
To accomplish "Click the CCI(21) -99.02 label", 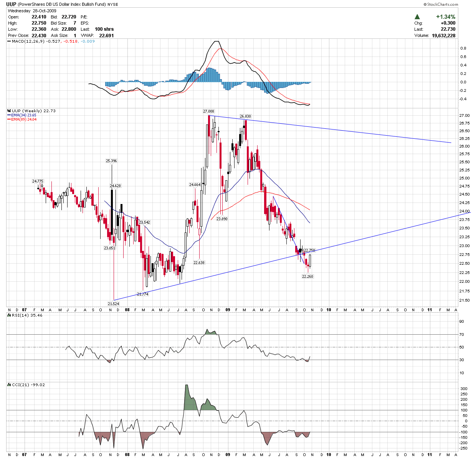I will 28,385.
